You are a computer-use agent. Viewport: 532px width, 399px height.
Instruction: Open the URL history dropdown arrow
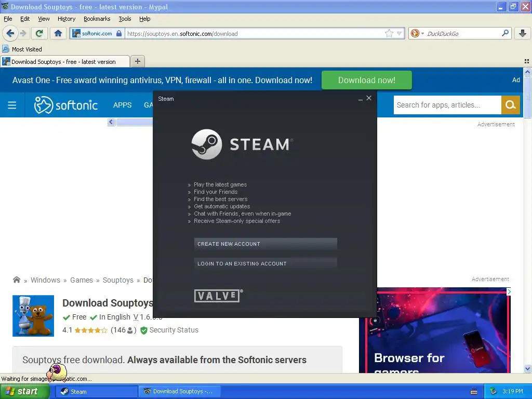[x=400, y=33]
